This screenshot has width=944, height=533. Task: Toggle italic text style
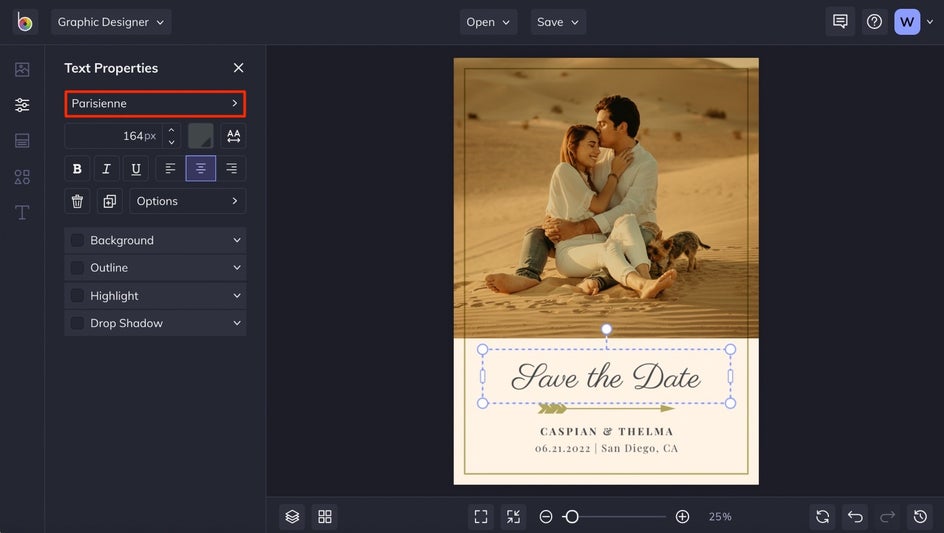point(106,169)
